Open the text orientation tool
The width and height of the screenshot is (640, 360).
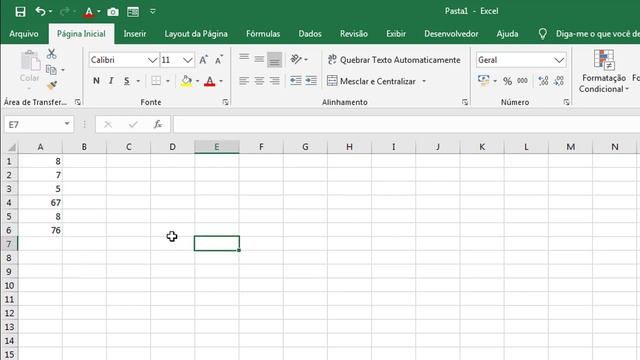point(296,60)
